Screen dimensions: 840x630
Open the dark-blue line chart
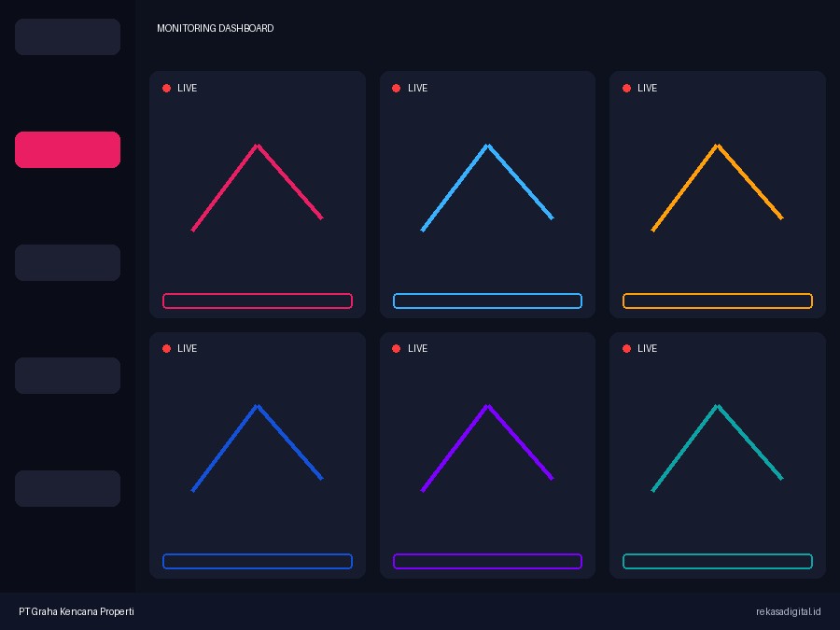258,448
